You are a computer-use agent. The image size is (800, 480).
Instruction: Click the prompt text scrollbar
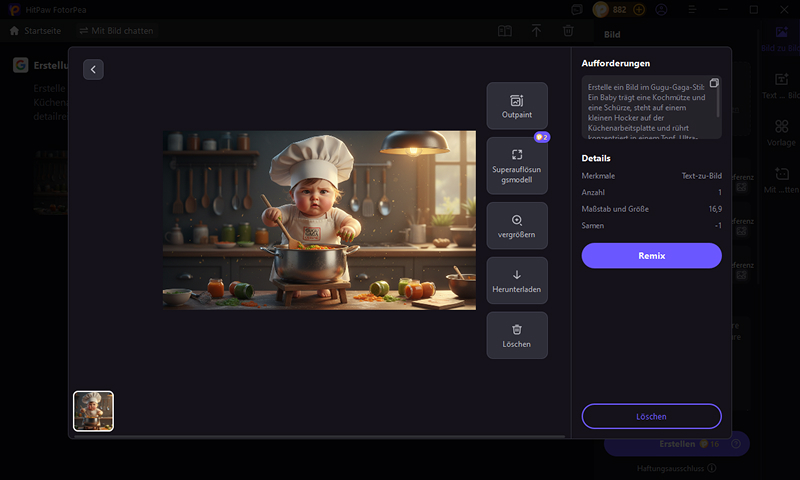pos(718,99)
